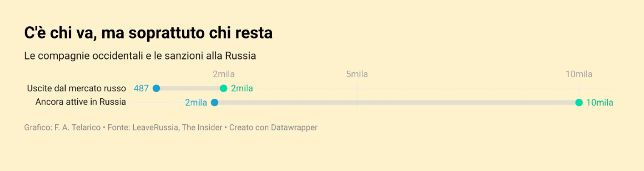Click the chart title 'C'è chi va, ma soprattuto chi resta'
This screenshot has height=171, width=644.
148,33
